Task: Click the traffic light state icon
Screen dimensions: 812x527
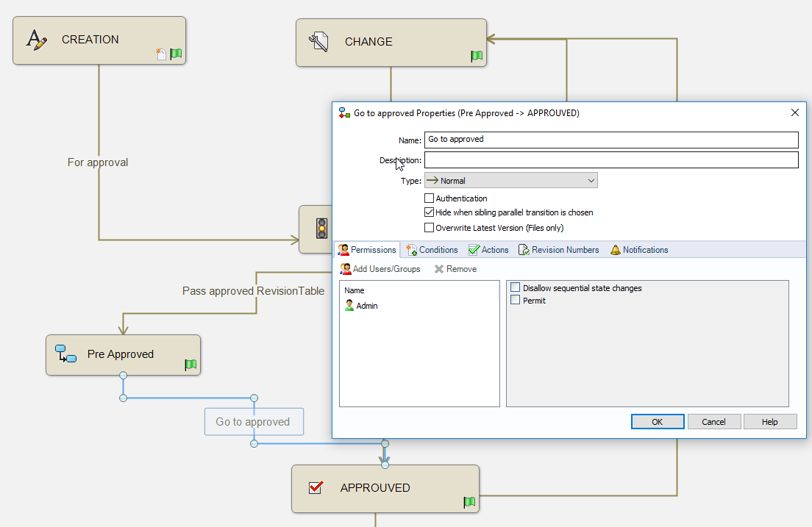Action: 321,229
